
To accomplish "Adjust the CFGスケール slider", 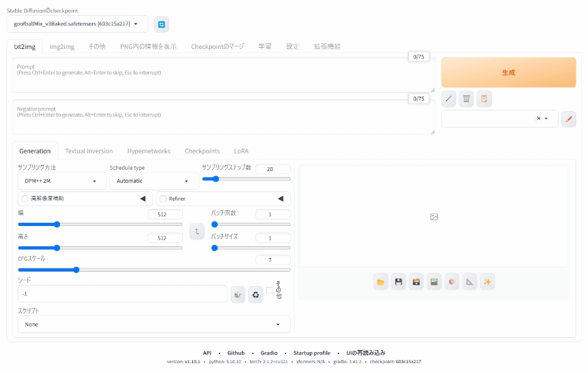I will pyautogui.click(x=154, y=270).
